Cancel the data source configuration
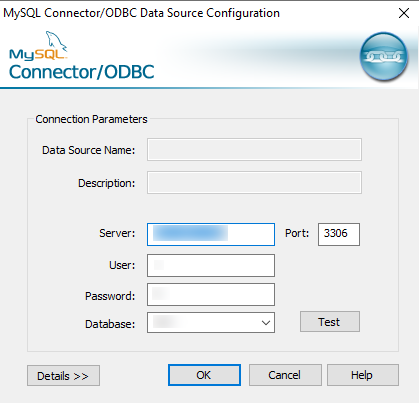Viewport: 419px width, 403px height. coord(285,375)
